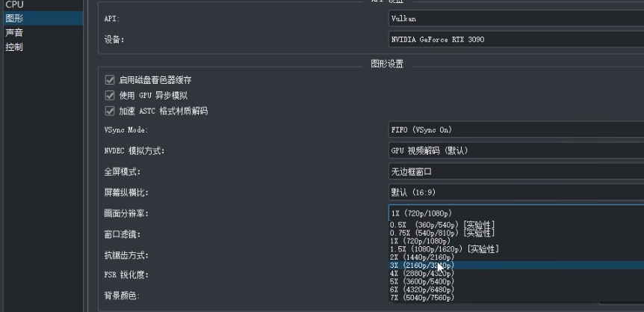Screen dimensions: 644x312
Task: Open the VSync Mode FIFO dropdown
Action: tap(515, 129)
